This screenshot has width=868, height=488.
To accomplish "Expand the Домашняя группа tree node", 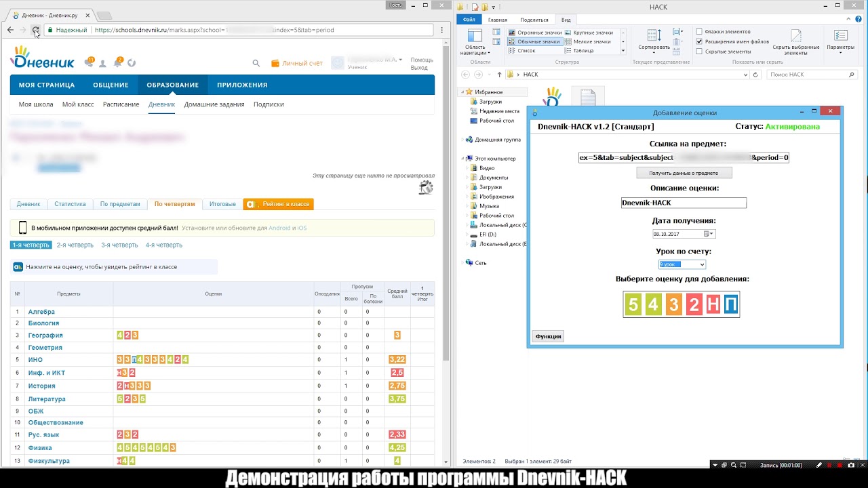I will (x=463, y=140).
